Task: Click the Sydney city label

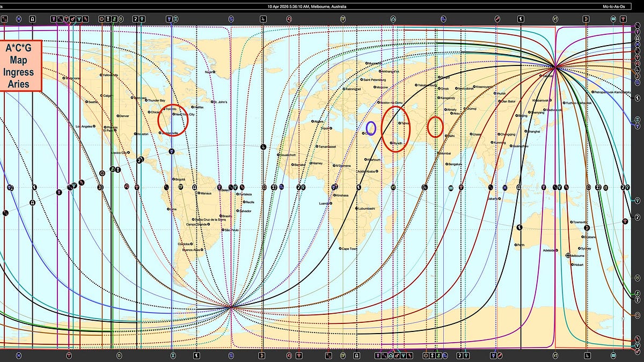Action: coord(586,248)
